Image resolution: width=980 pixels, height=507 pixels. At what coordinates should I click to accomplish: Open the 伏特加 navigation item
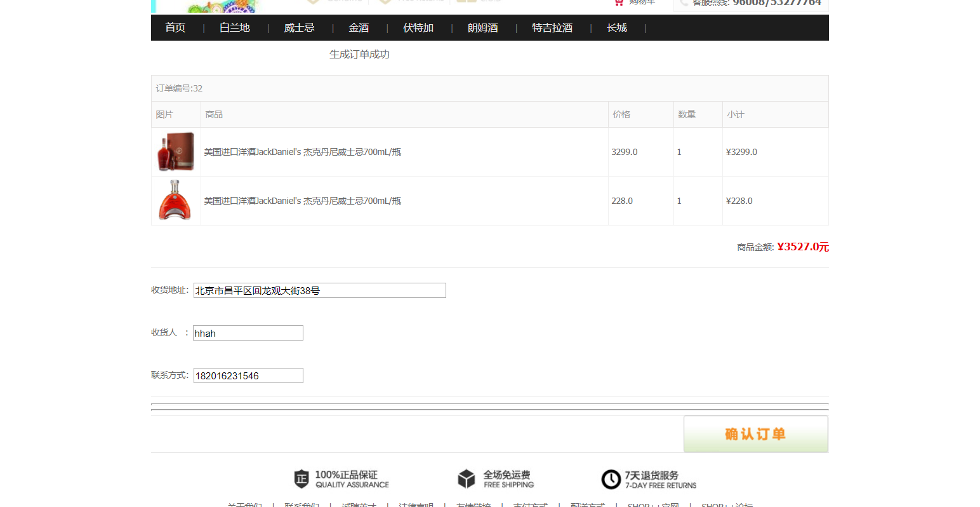tap(418, 28)
